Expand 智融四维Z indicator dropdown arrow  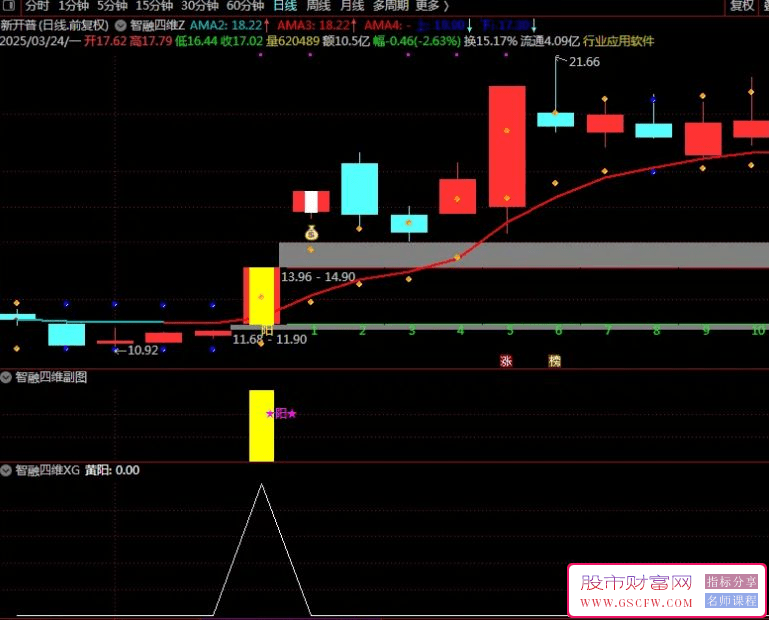[x=121, y=25]
